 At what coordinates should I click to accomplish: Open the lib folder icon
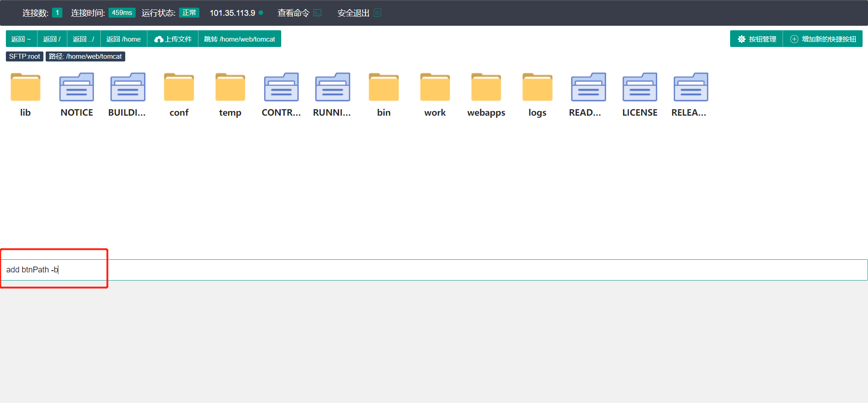click(x=25, y=87)
